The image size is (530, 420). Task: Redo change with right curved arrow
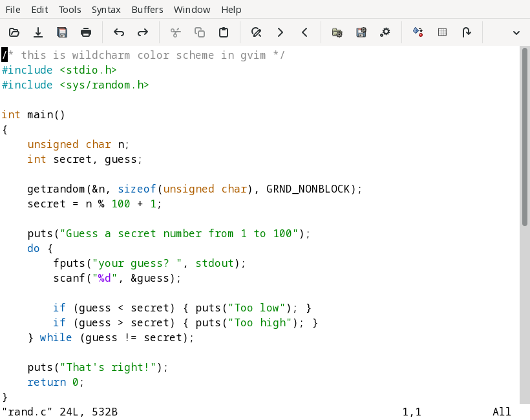[143, 32]
